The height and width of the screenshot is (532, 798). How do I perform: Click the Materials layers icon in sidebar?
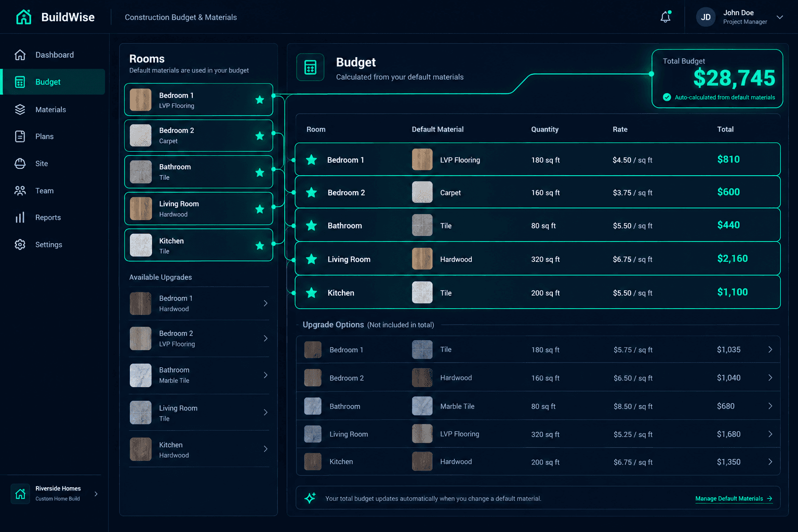(x=20, y=110)
